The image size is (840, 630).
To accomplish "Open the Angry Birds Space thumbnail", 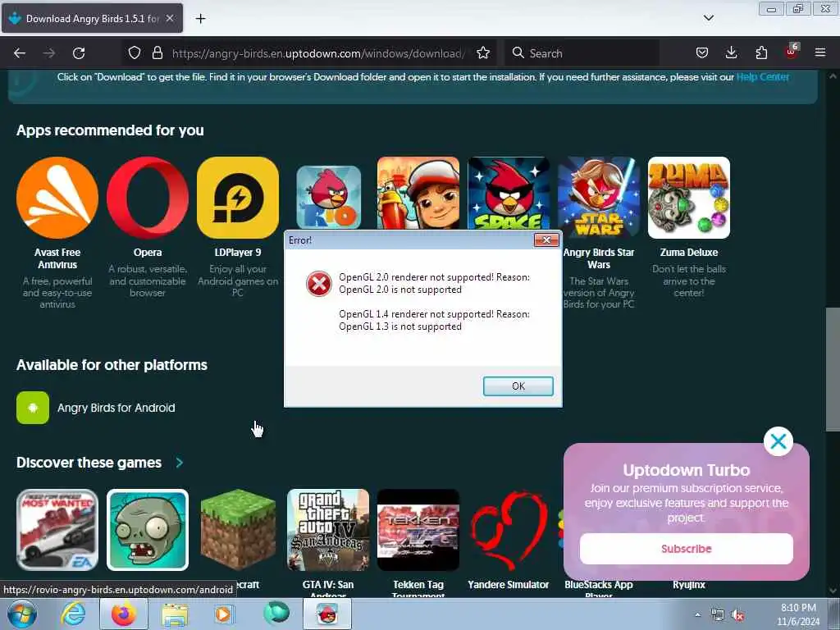I will click(x=509, y=194).
